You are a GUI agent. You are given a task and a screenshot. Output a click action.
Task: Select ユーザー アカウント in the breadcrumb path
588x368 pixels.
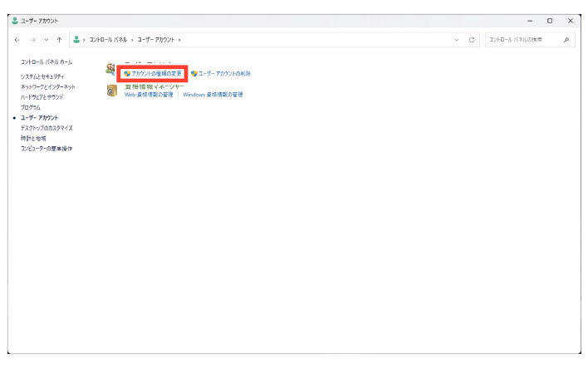pyautogui.click(x=156, y=40)
